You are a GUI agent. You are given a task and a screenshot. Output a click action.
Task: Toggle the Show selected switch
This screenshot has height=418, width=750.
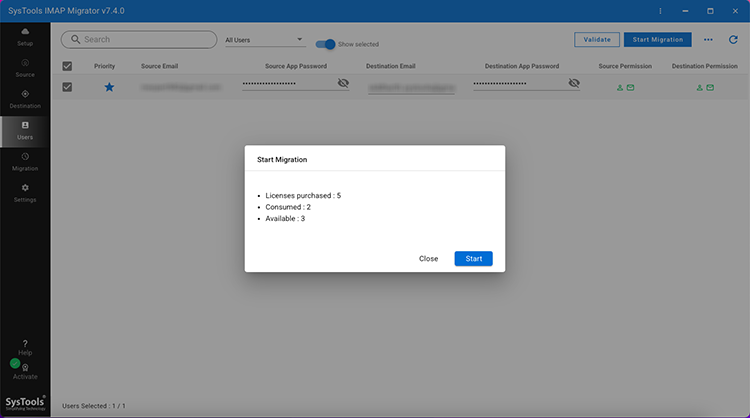coord(325,44)
